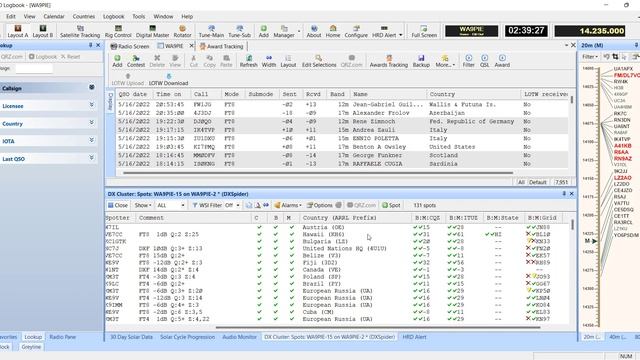Expand the IOTA section

(x=91, y=140)
